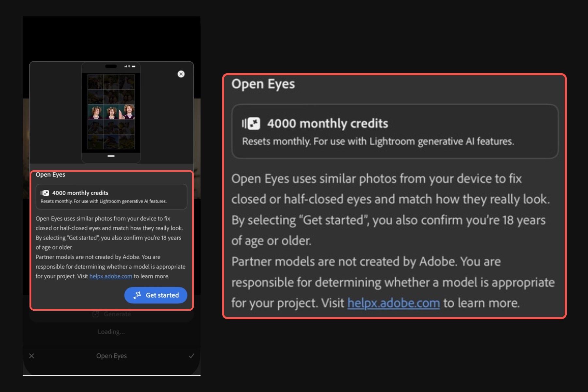The image size is (588, 392).
Task: Click 'Open Eyes' heading in enlarged panel
Action: [x=263, y=84]
